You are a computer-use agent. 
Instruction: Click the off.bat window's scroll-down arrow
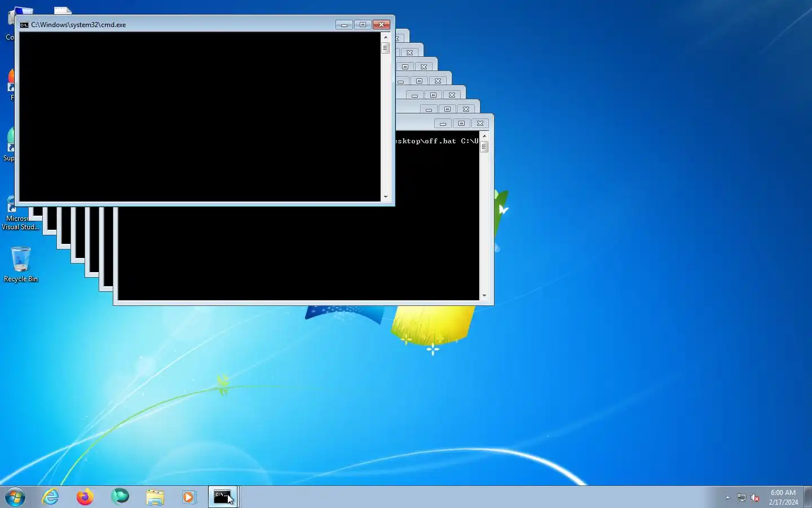coord(484,296)
